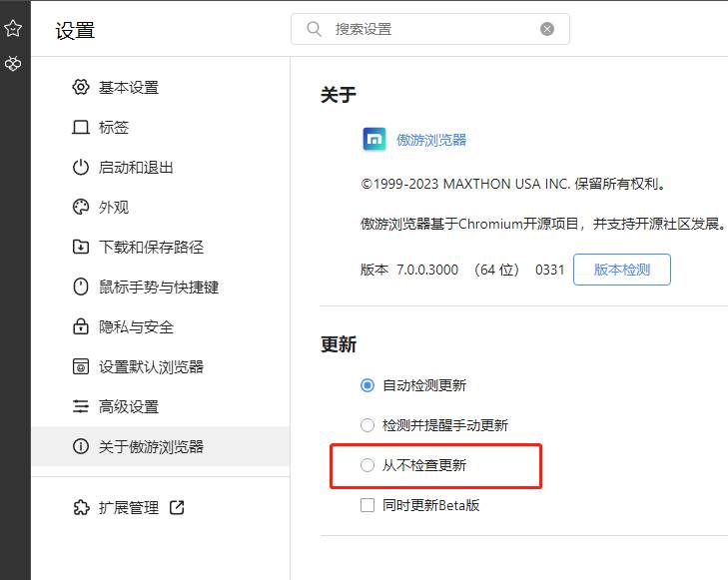Open 鼠标手势与快捷键 settings
The width and height of the screenshot is (728, 580).
159,287
